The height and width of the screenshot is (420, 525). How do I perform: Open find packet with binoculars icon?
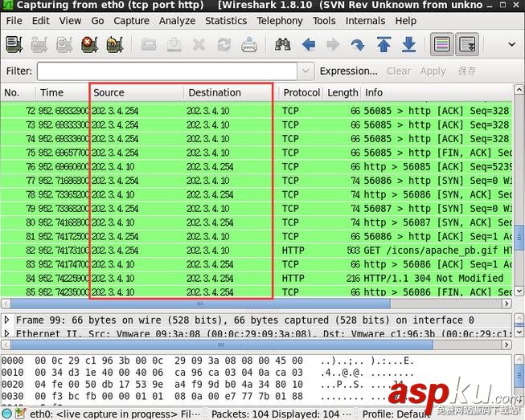point(282,44)
